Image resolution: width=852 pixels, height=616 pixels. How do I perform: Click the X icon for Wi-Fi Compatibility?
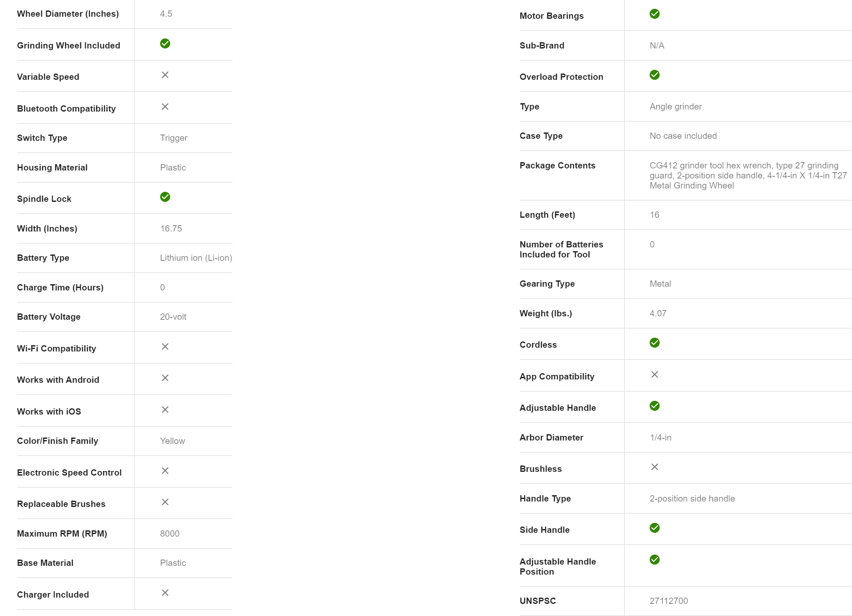pyautogui.click(x=165, y=346)
